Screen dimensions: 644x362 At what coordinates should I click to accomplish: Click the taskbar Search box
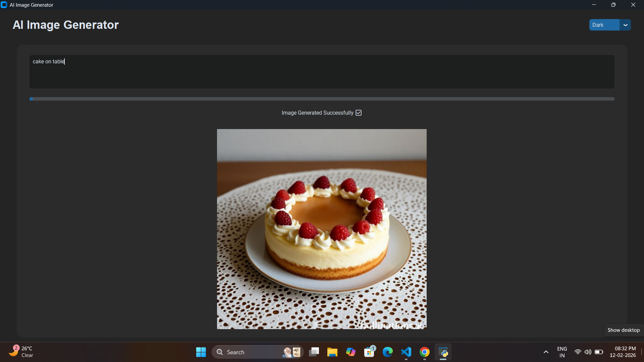click(258, 352)
